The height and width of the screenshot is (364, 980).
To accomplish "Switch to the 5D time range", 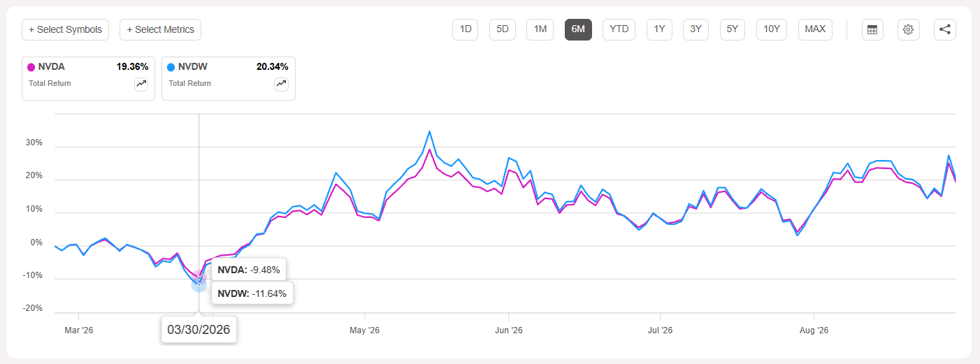I will pyautogui.click(x=502, y=29).
